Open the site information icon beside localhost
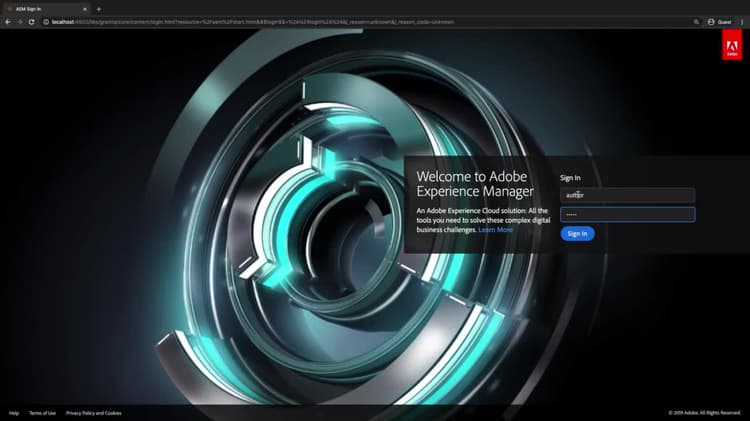This screenshot has width=750, height=421. tap(46, 22)
